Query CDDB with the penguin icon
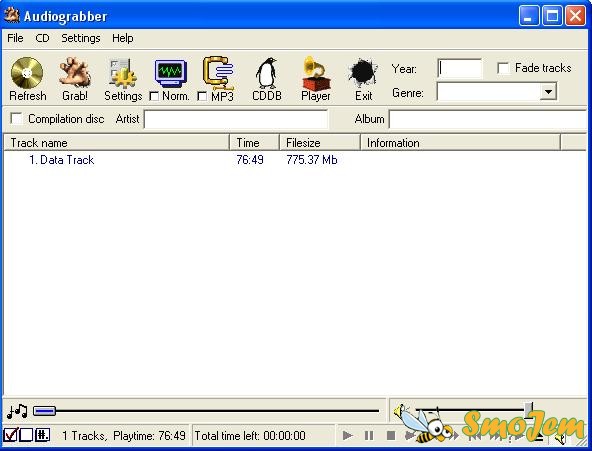 coord(267,73)
